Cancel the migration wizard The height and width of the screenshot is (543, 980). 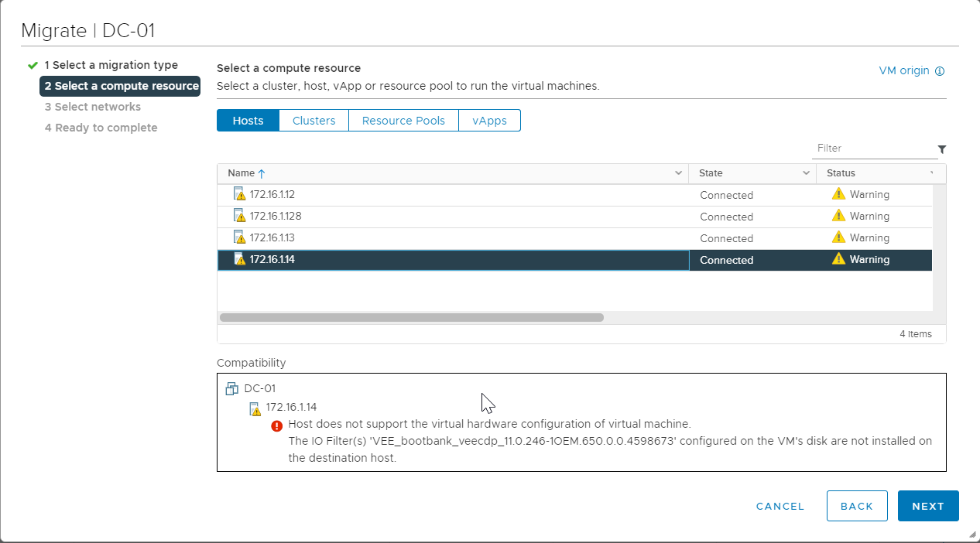tap(780, 506)
